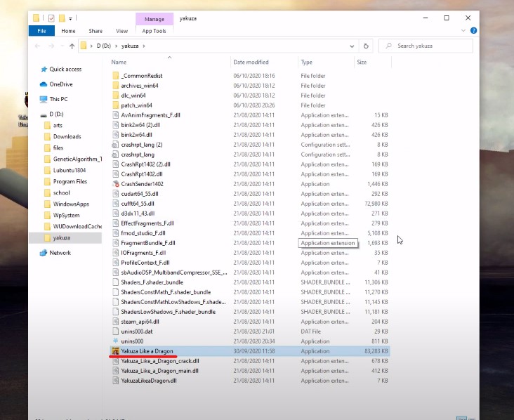Go up one folder level arrow
The width and height of the screenshot is (514, 420).
[x=72, y=46]
